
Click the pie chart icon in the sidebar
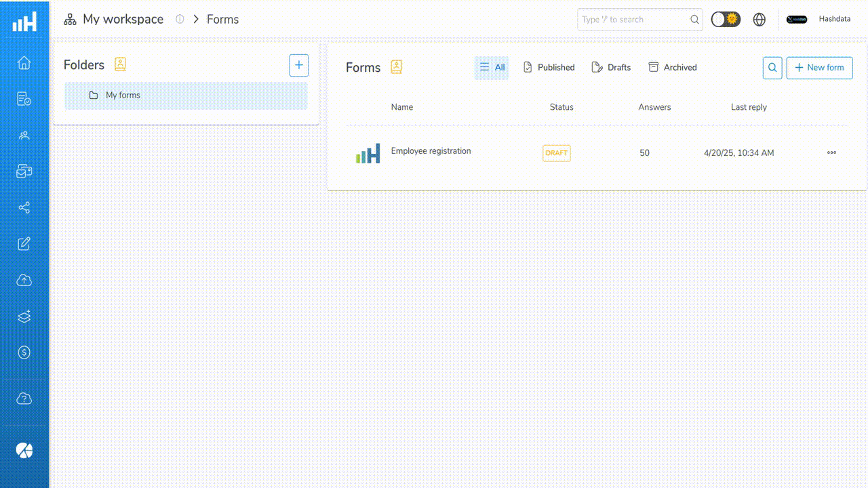(x=24, y=451)
